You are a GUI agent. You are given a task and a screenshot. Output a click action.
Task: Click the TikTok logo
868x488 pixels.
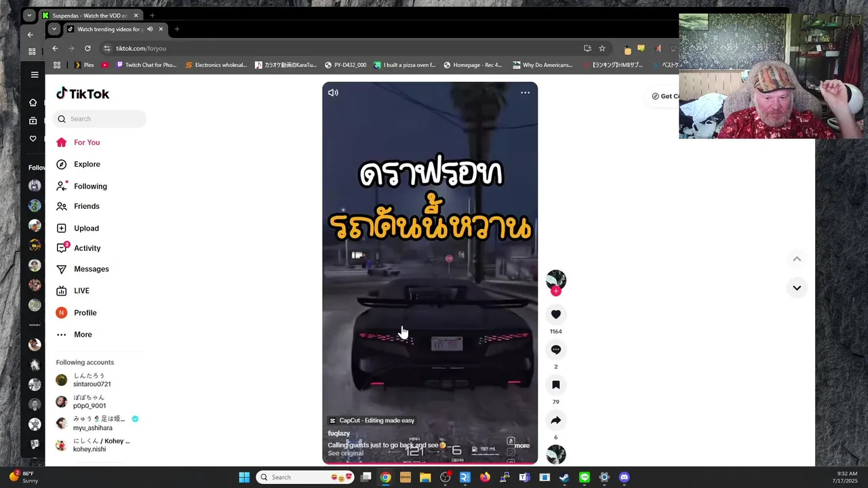(x=83, y=94)
